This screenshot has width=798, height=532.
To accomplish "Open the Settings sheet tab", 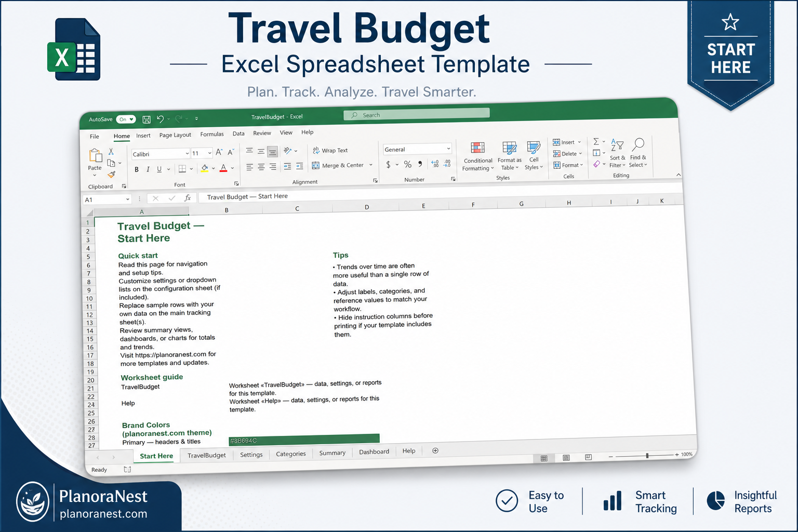I will pyautogui.click(x=251, y=455).
